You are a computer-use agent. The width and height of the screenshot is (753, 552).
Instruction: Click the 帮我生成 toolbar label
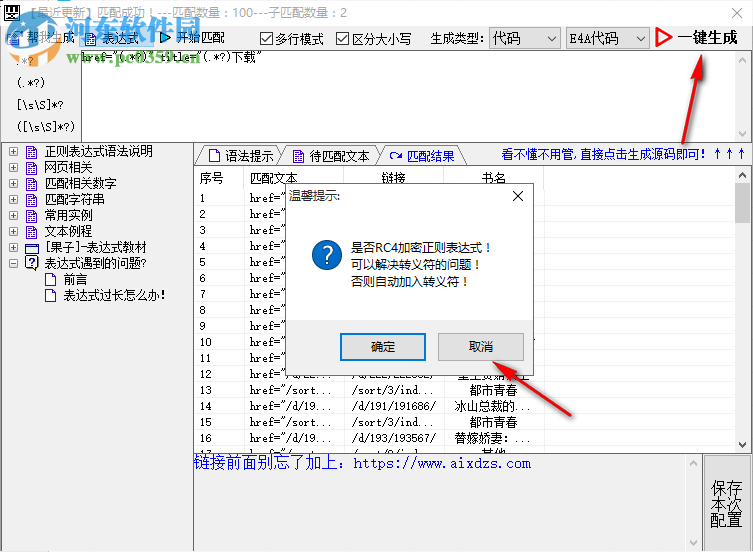point(51,37)
